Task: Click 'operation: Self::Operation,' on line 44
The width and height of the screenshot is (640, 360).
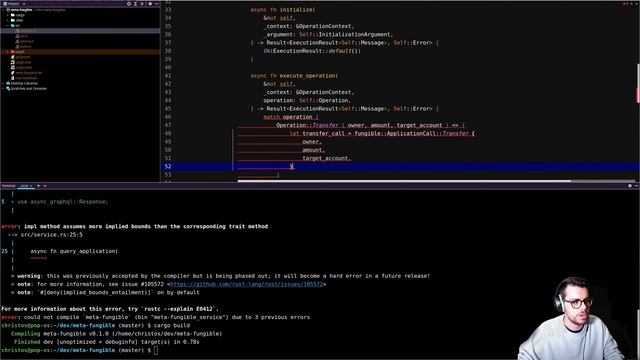Action: tap(307, 100)
